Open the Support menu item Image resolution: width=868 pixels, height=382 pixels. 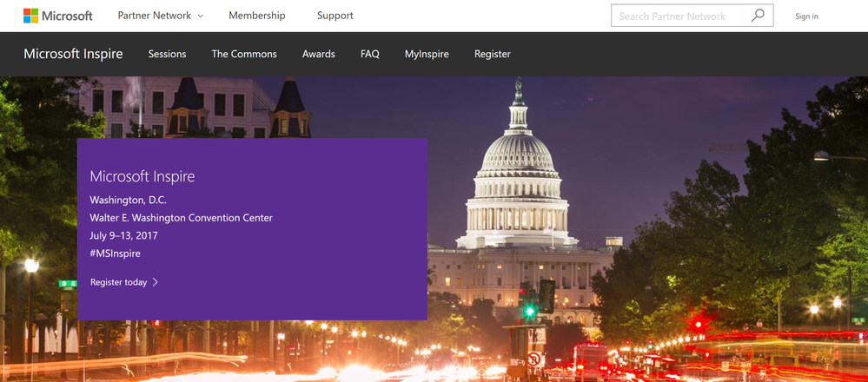(x=335, y=16)
